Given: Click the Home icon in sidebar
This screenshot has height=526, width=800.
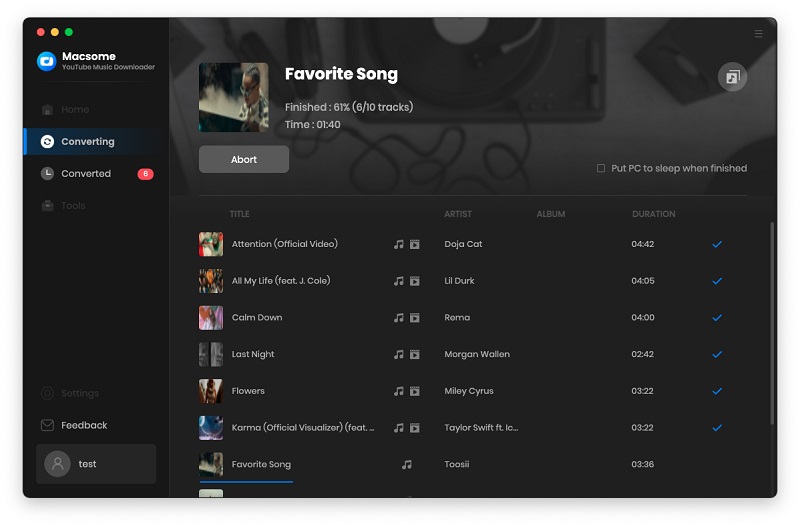Looking at the screenshot, I should (x=47, y=110).
